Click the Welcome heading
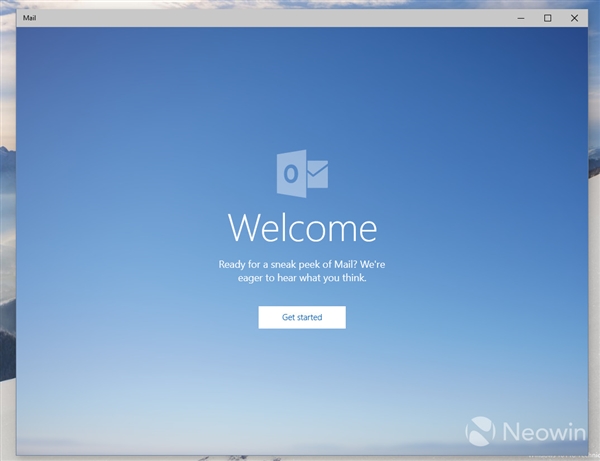The image size is (600, 461). [x=302, y=228]
